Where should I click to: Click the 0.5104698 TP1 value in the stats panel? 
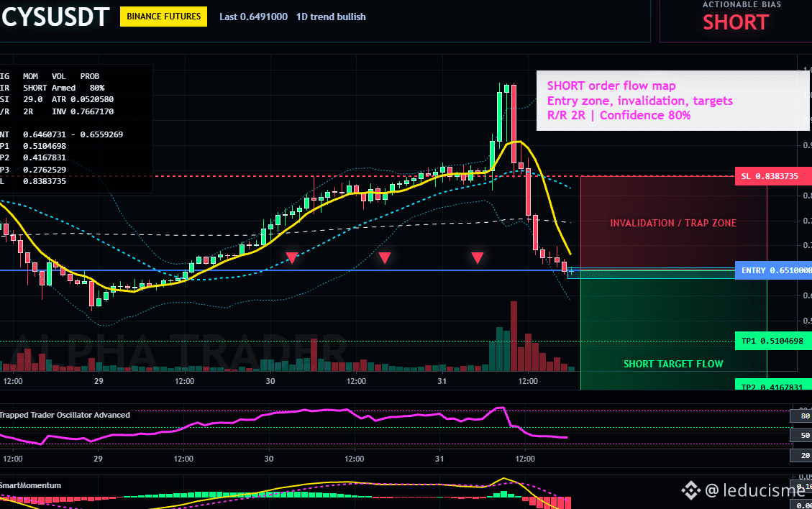tap(45, 146)
